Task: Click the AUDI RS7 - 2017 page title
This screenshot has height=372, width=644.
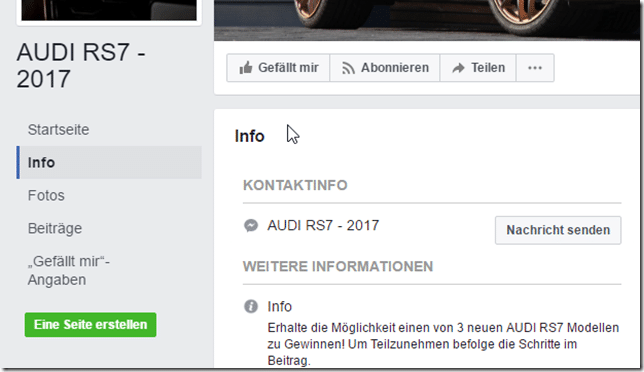Action: tap(81, 66)
